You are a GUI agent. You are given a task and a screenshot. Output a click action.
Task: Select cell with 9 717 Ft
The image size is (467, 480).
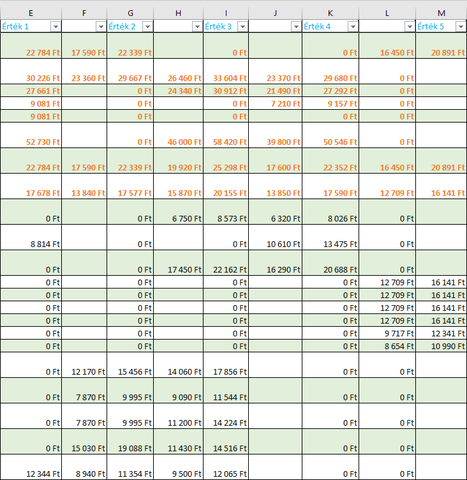[x=387, y=333]
